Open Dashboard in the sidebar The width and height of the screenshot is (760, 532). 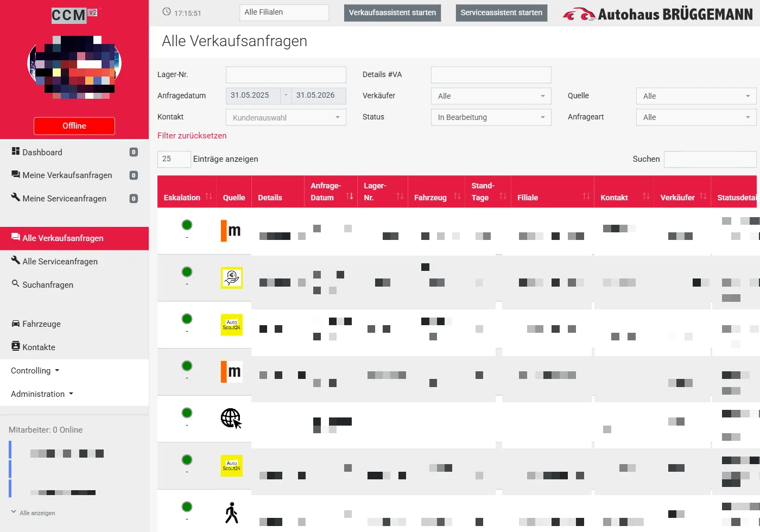74,152
